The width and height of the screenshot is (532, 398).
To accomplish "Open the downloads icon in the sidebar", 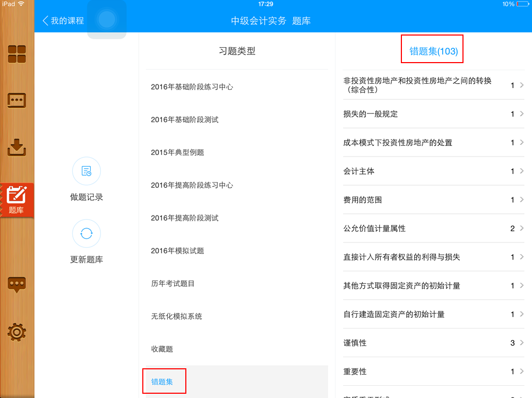I will tap(16, 148).
